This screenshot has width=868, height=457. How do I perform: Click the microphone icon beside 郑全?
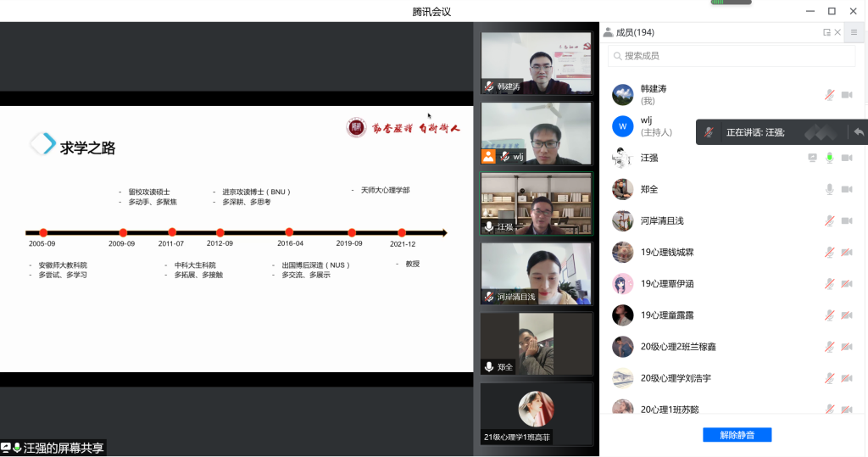coord(829,189)
